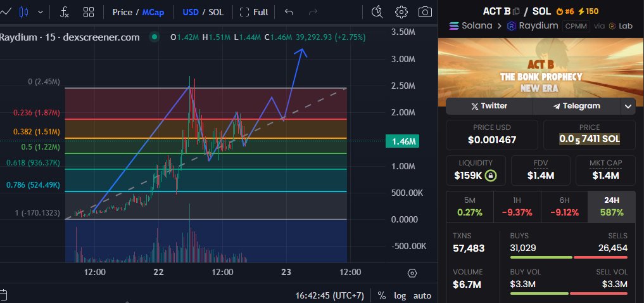Select SOL as chart currency
Viewport: 644px width, 303px height.
click(x=216, y=12)
